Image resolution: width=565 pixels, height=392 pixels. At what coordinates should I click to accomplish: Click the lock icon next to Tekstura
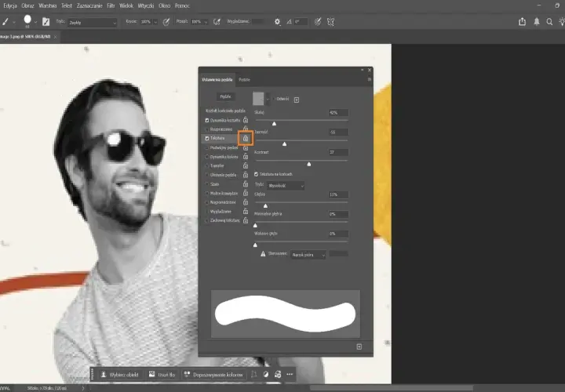pos(246,138)
